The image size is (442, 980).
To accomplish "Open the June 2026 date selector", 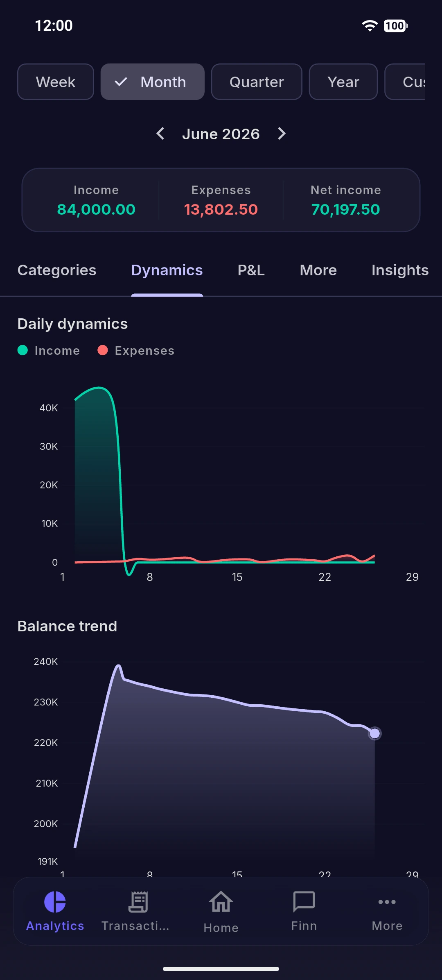I will click(x=221, y=134).
